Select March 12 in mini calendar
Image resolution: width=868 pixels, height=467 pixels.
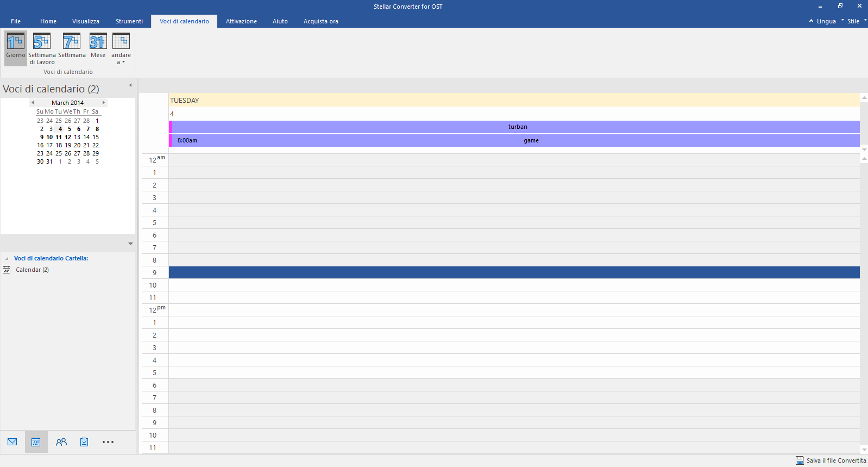coord(68,137)
